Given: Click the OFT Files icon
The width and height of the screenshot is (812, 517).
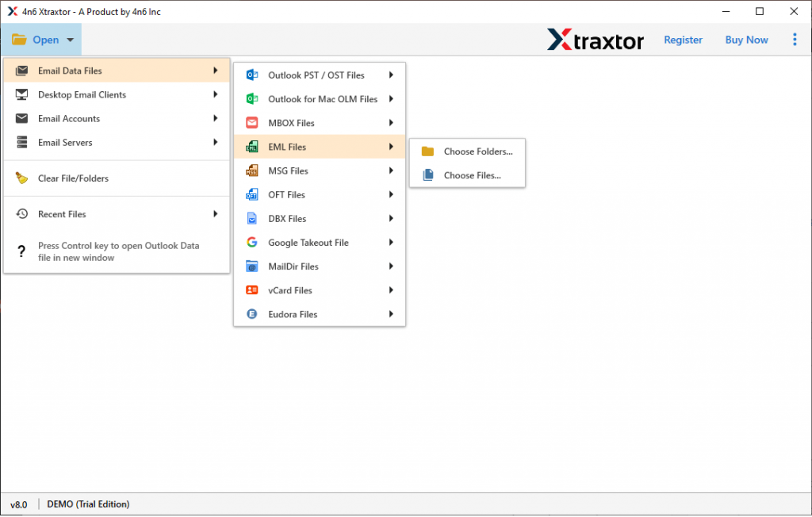Looking at the screenshot, I should pos(252,194).
